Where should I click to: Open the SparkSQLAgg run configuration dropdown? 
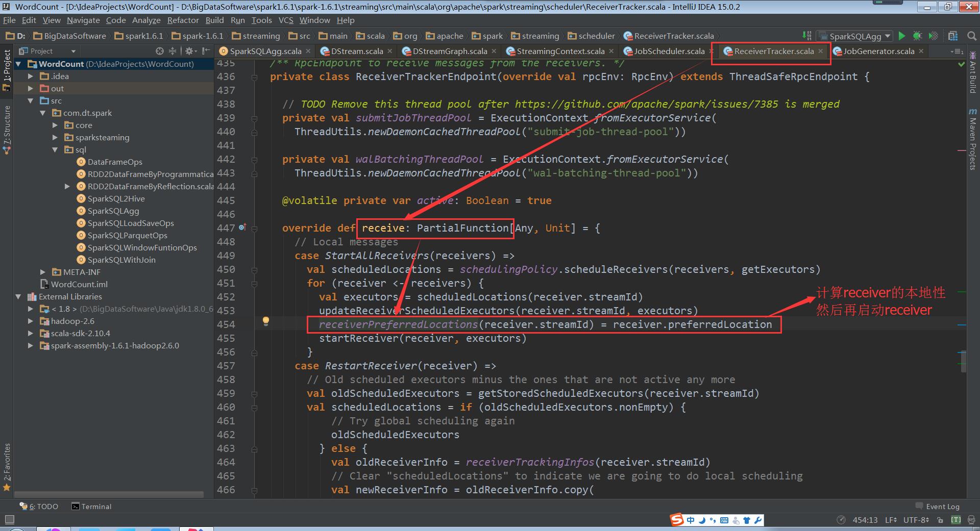coord(854,36)
